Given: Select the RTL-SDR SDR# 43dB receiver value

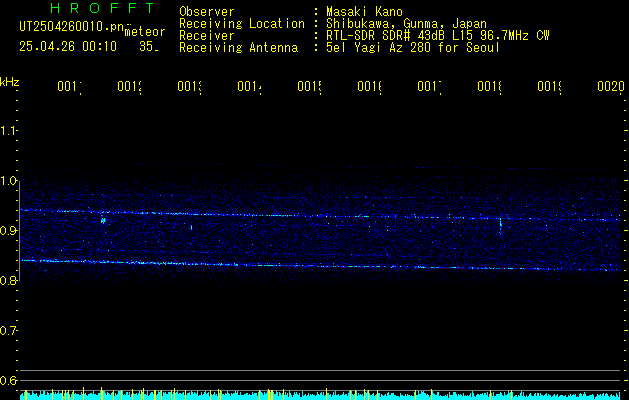Looking at the screenshot, I should 438,36.
